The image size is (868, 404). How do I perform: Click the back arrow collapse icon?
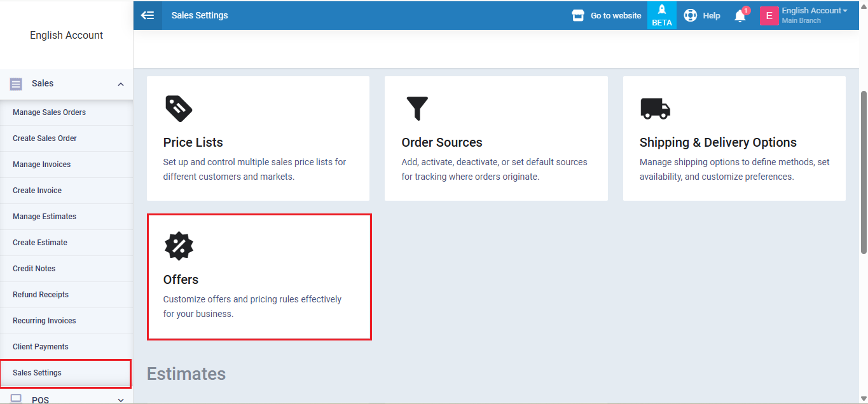(x=148, y=15)
